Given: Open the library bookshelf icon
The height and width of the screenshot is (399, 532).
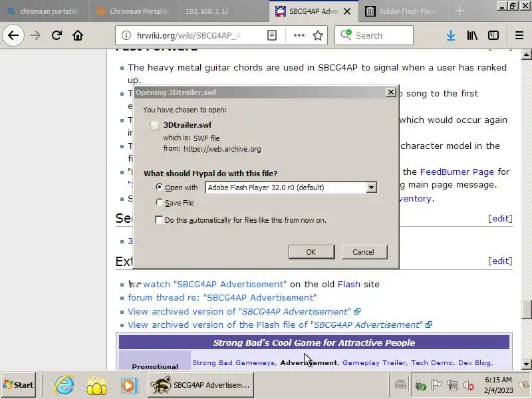Looking at the screenshot, I should (x=472, y=35).
